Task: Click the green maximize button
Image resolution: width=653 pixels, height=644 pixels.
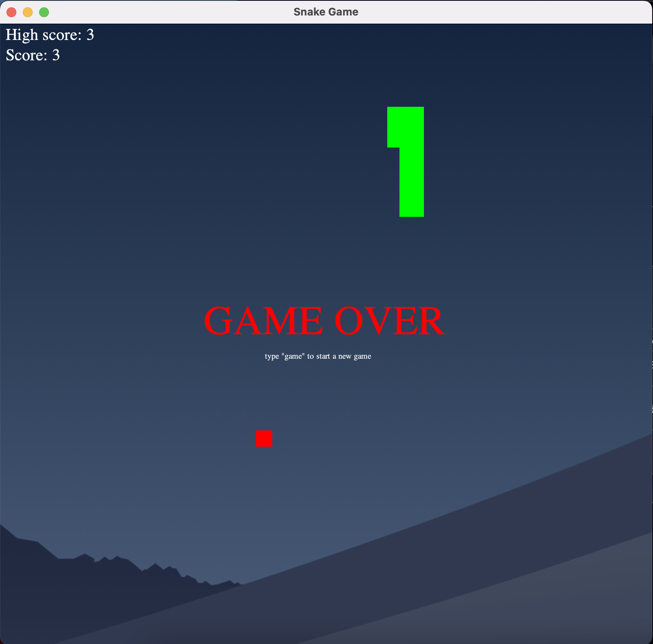Action: point(43,12)
